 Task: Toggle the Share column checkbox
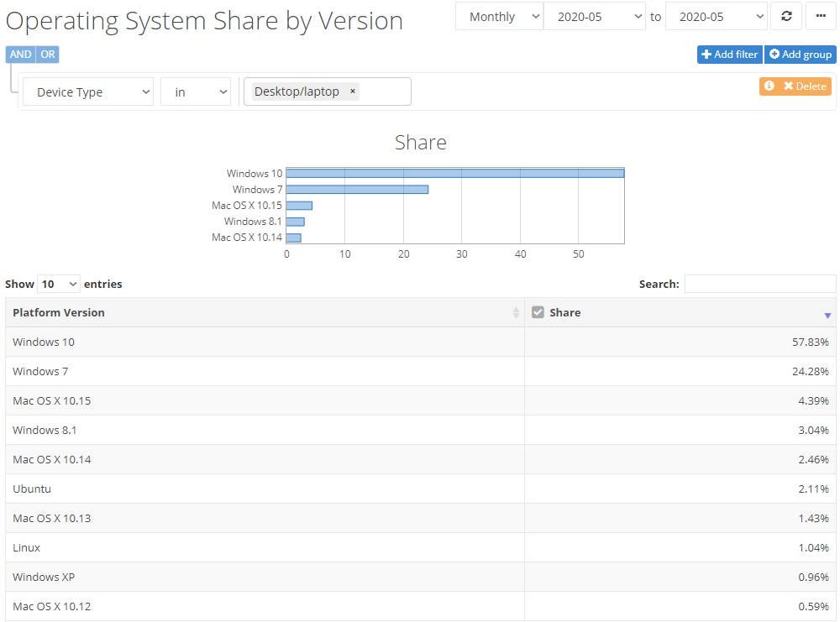pyautogui.click(x=538, y=312)
